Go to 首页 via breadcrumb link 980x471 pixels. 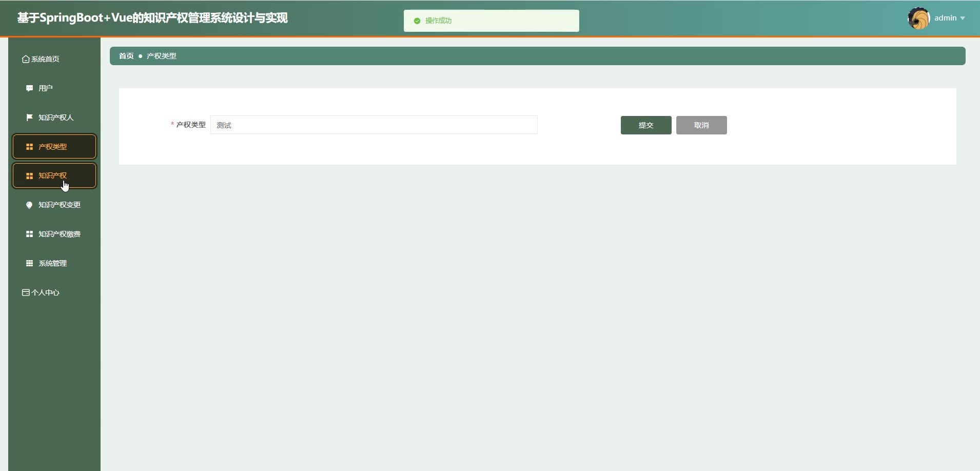click(126, 56)
